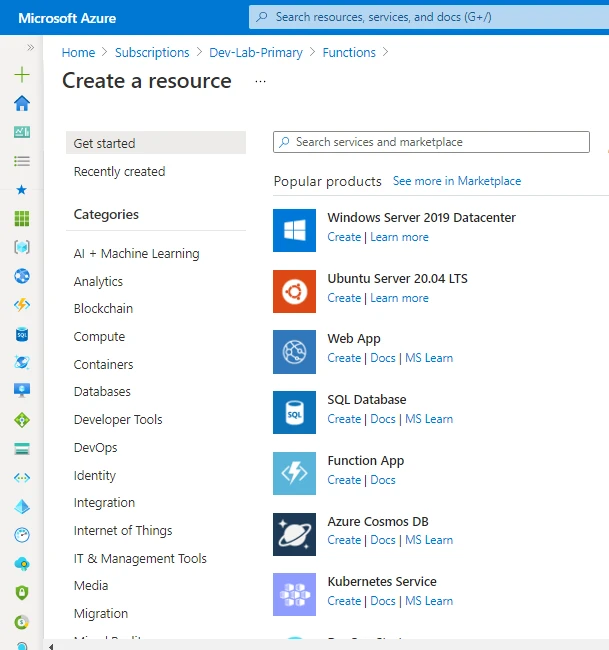609x650 pixels.
Task: Choose the Containers category
Action: [x=104, y=364]
